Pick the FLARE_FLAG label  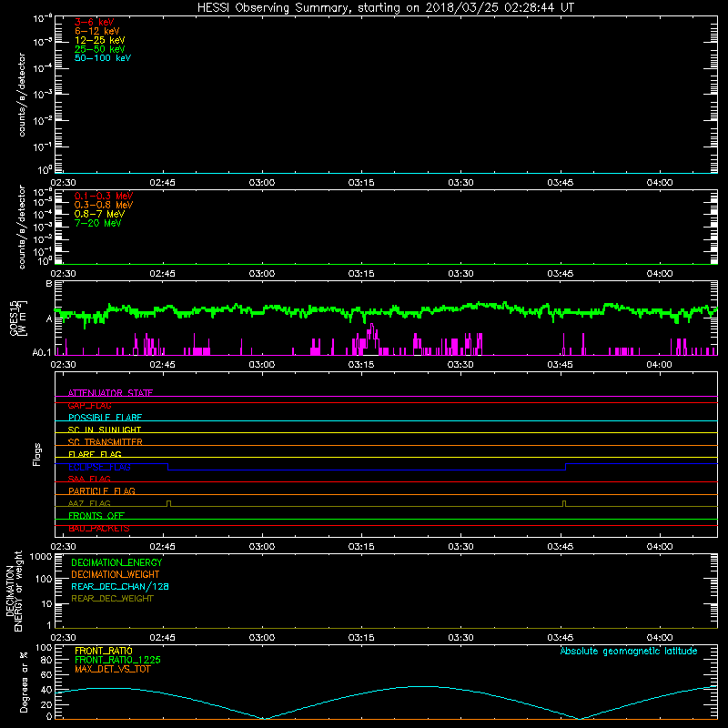point(95,454)
